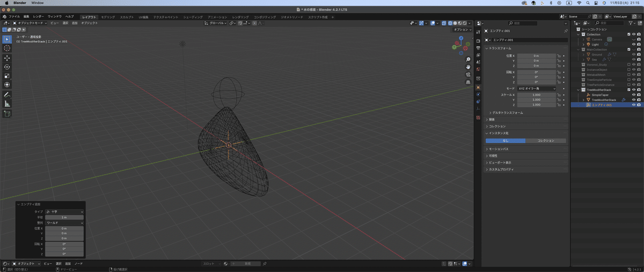Hide the Light object via eye icon
The width and height of the screenshot is (644, 272).
pos(634,45)
